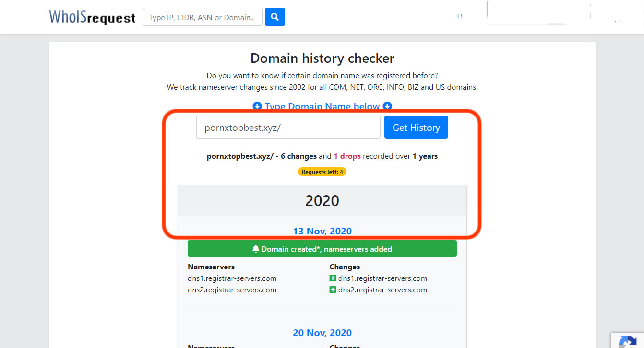Click the green plus icon beside dns2.registrar-servers.com
The image size is (644, 348).
333,290
